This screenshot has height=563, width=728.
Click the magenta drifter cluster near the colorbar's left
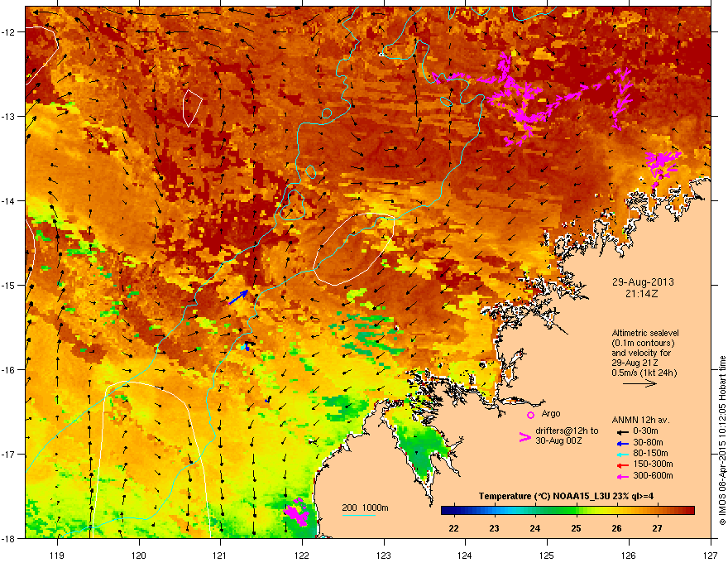[296, 512]
